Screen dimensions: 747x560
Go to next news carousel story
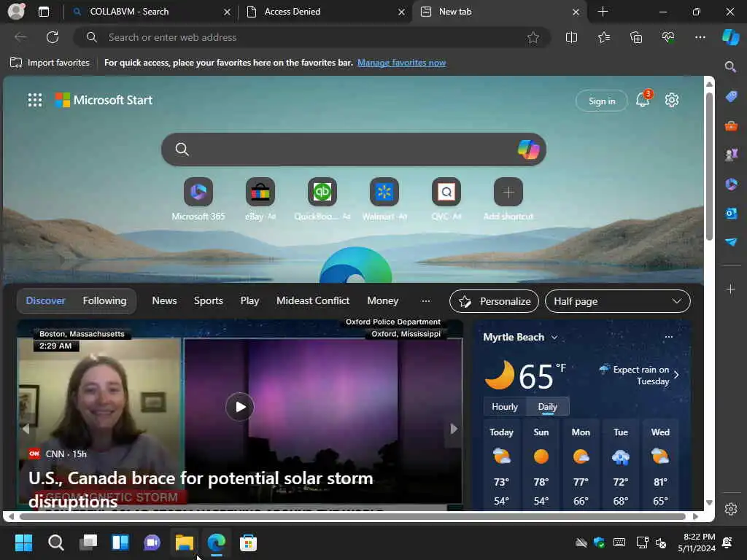pos(454,429)
